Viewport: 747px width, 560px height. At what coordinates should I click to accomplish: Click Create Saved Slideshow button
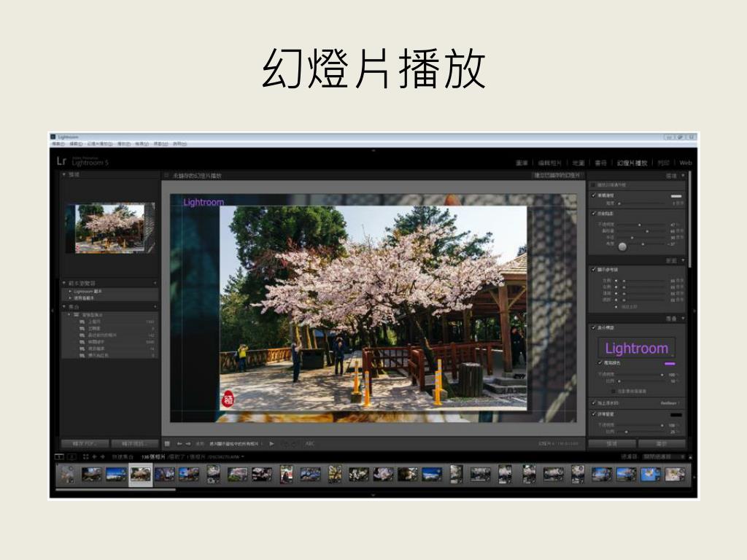coord(558,175)
